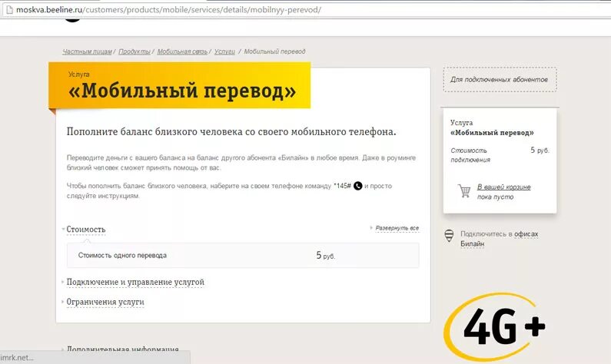
Task: Click the page document icon in address bar
Action: tap(9, 10)
